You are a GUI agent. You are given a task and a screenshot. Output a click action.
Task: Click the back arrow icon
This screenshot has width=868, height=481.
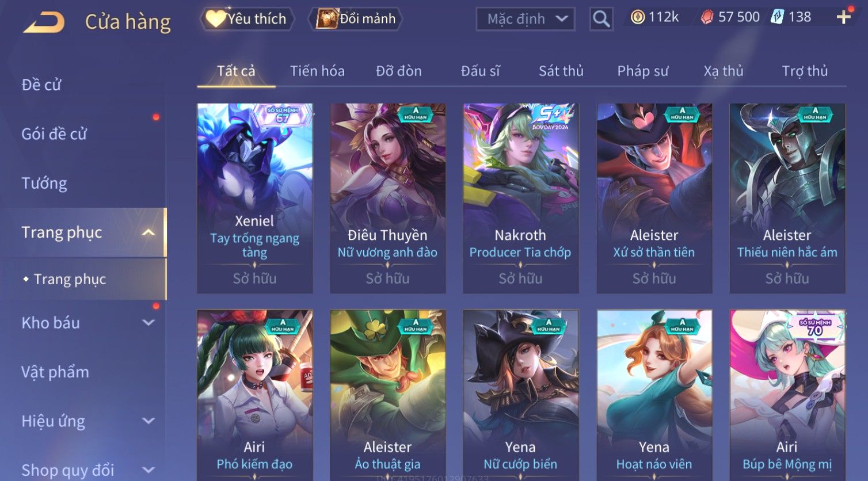44,22
